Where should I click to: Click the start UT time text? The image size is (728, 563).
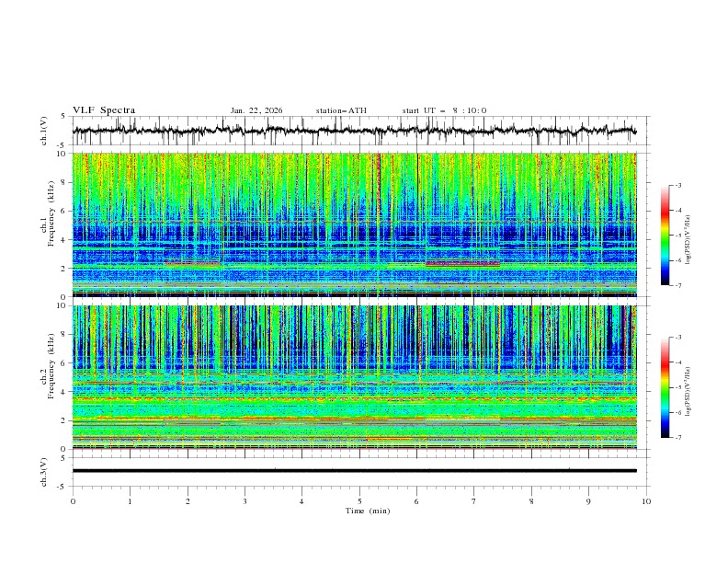pos(444,110)
